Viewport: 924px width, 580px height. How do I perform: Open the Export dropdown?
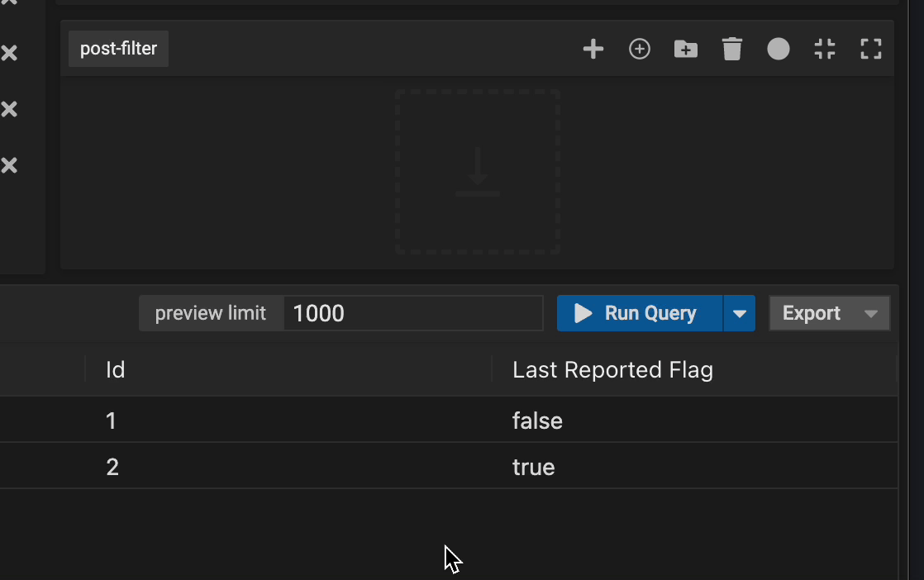(829, 313)
